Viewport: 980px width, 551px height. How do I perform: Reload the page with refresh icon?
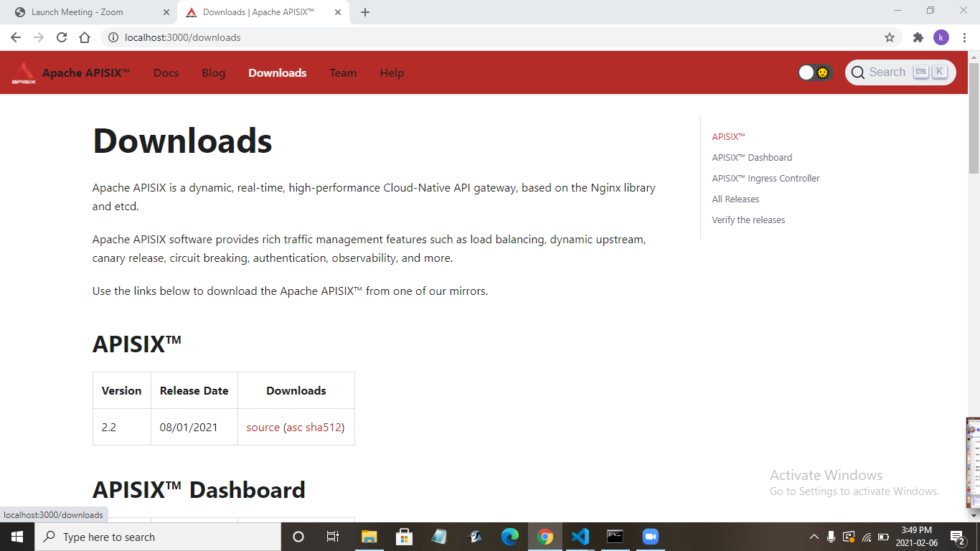coord(62,37)
